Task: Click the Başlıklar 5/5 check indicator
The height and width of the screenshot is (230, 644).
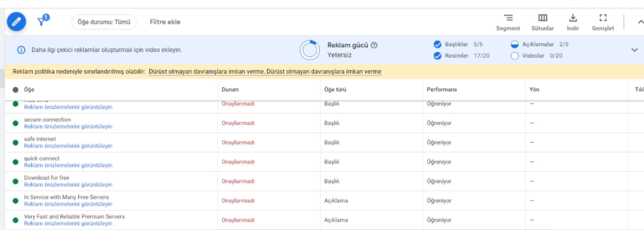Action: pos(438,44)
